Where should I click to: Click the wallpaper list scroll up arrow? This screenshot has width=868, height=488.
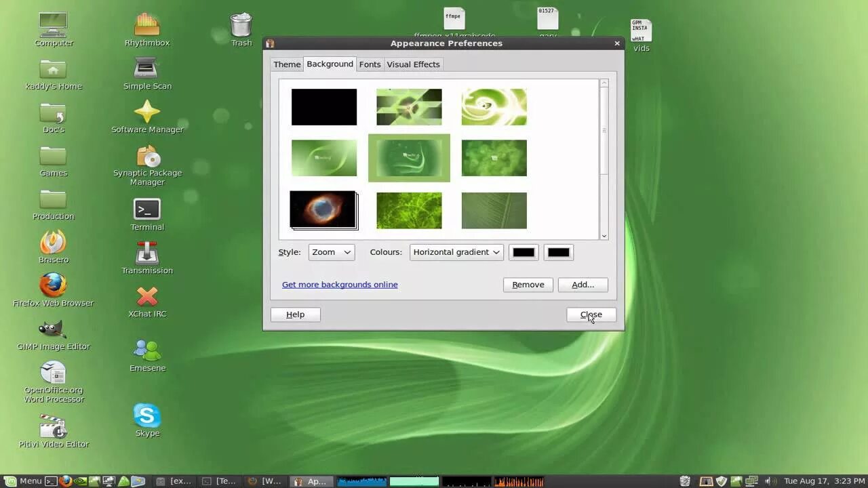tap(604, 83)
